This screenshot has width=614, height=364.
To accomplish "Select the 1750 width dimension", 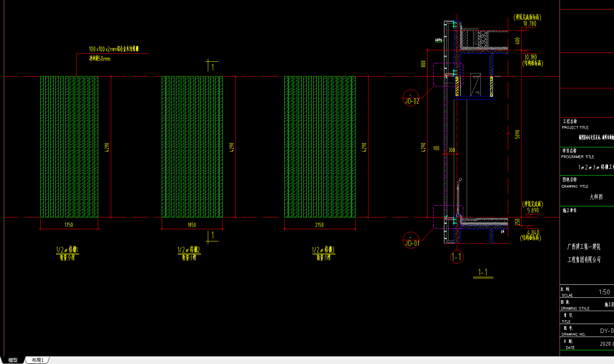I will pos(69,225).
